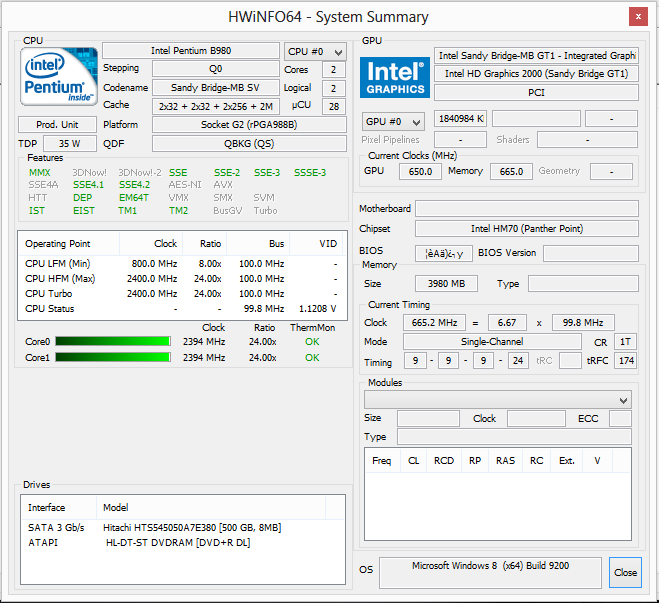Click the Operating Point column header
The width and height of the screenshot is (659, 603).
click(x=69, y=244)
